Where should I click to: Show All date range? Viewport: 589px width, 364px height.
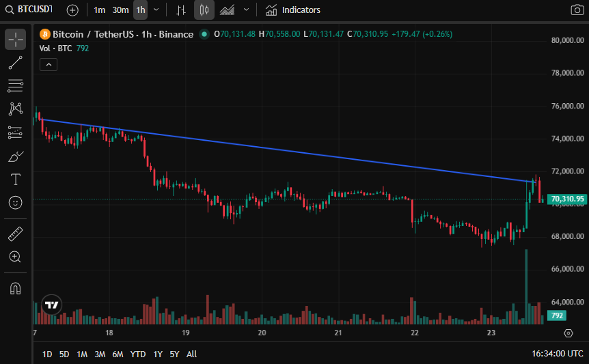click(191, 354)
